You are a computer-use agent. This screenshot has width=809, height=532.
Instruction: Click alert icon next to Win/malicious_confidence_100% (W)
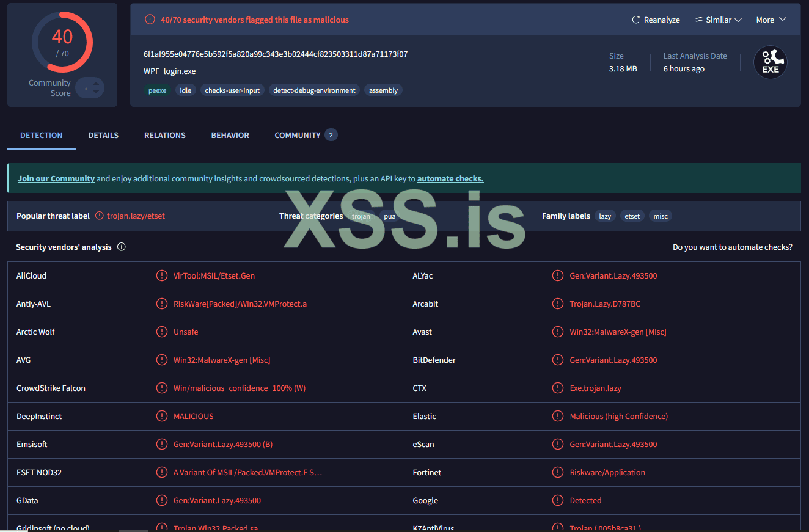[x=161, y=388]
